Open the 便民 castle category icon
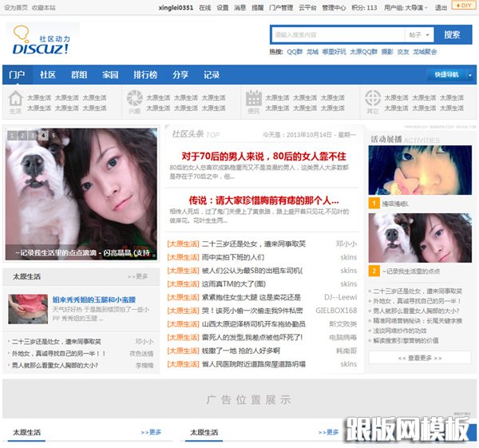Screen dimensions: 479x448 [254, 98]
